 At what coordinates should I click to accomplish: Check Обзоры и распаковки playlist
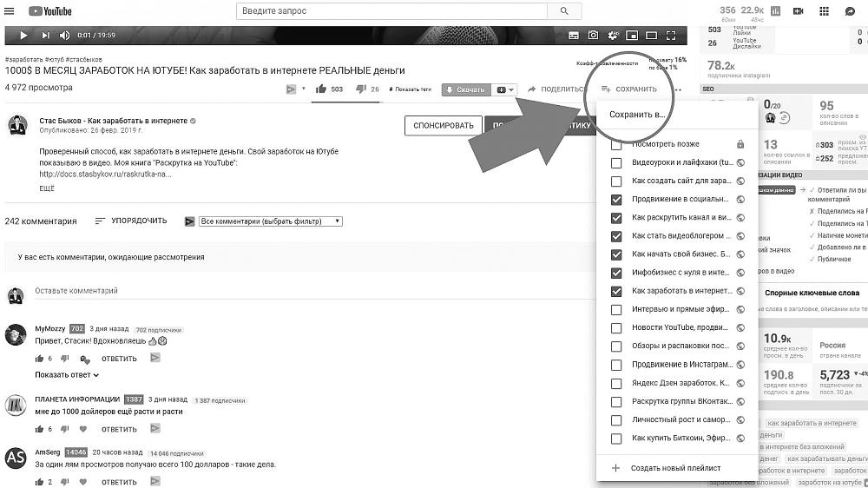click(616, 346)
